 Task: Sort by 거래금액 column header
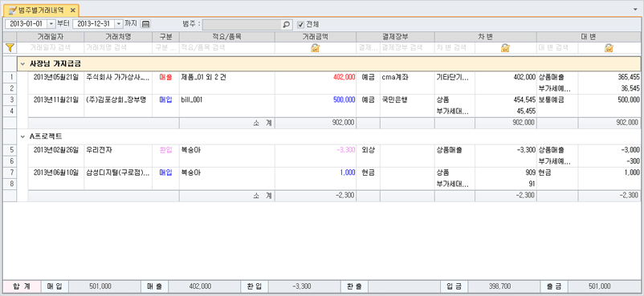tap(316, 37)
